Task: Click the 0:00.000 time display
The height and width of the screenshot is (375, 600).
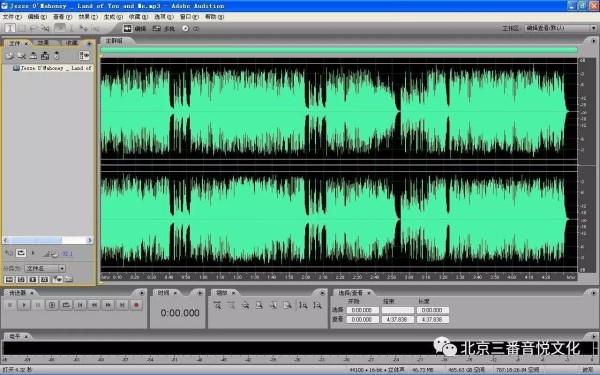Action: click(180, 313)
